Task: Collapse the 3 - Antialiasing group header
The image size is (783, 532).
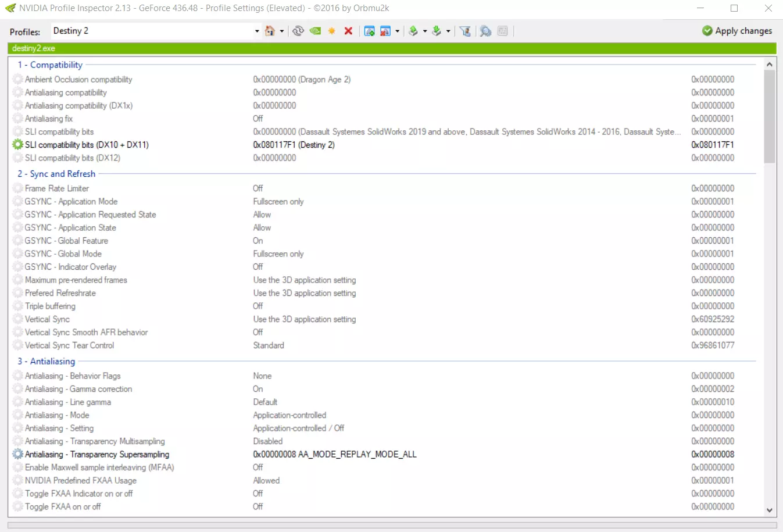Action: pyautogui.click(x=47, y=361)
